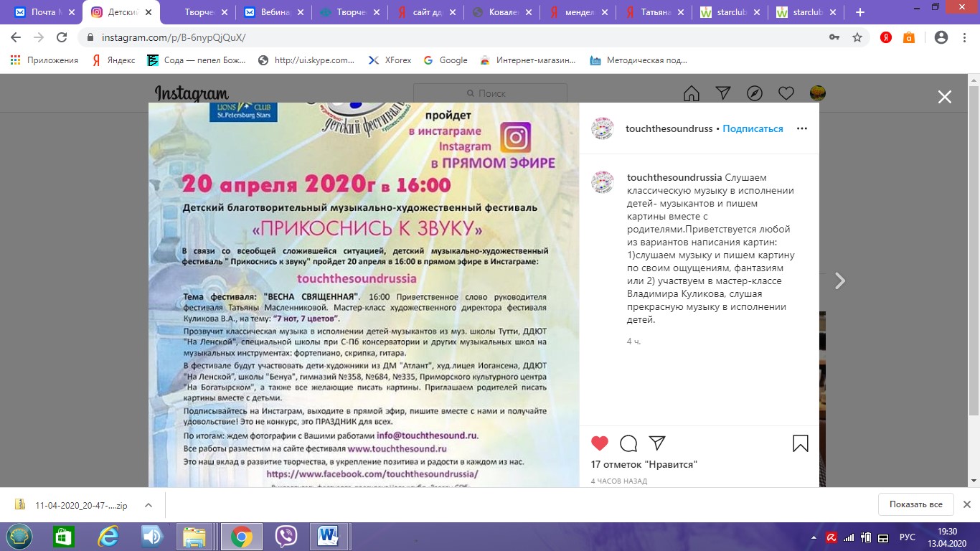
Task: Open the saved password key icon
Action: pyautogui.click(x=834, y=37)
